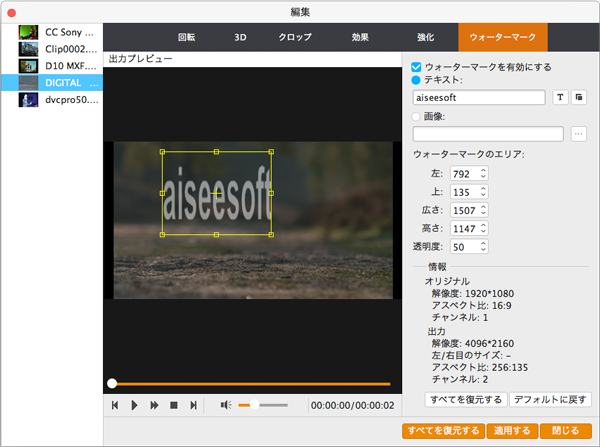Screen dimensions: 600x447
Task: Select the テキスト radio button
Action: 416,80
